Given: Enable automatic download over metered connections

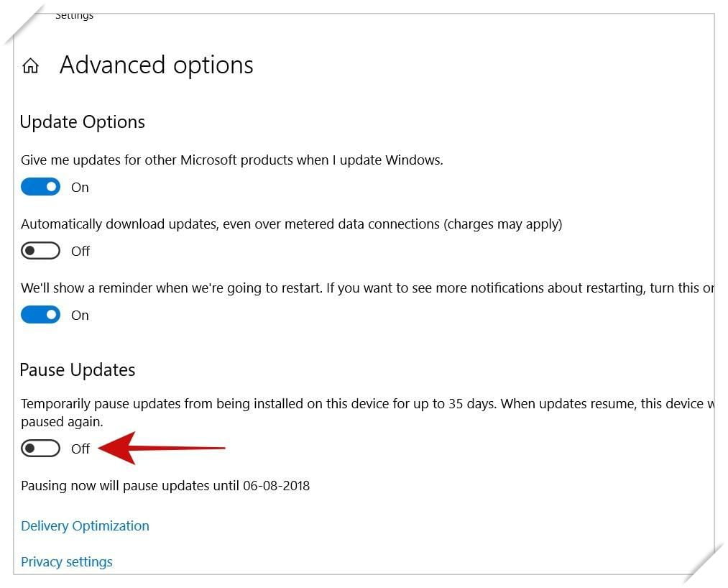Looking at the screenshot, I should [x=40, y=251].
